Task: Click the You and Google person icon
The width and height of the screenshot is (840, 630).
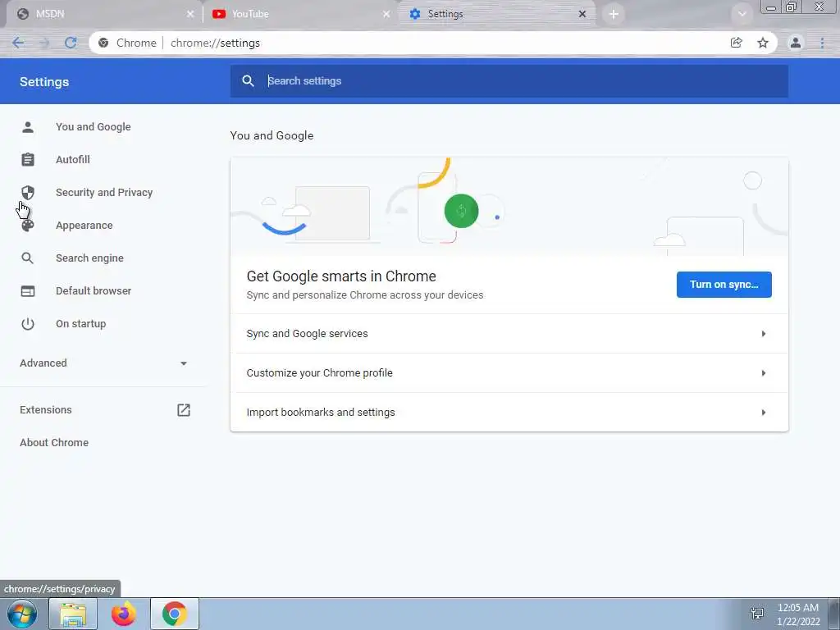Action: pyautogui.click(x=28, y=127)
